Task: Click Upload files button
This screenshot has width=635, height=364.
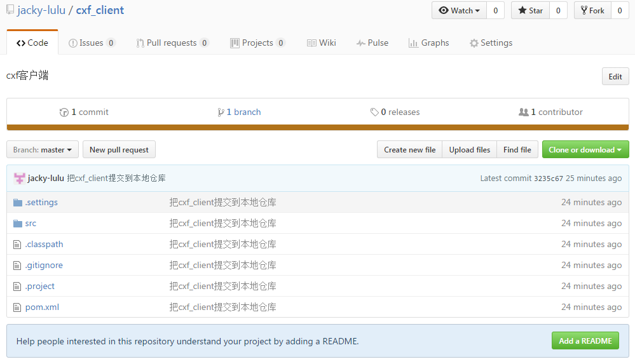Action: click(470, 150)
